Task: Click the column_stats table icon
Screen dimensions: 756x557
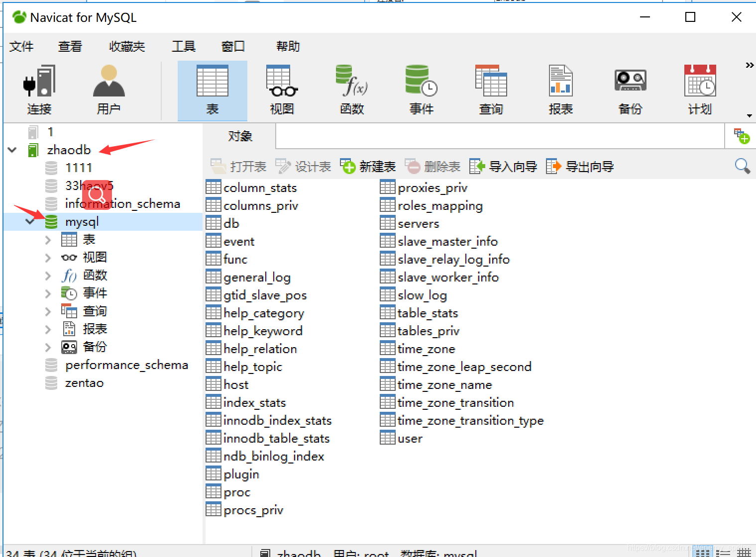Action: [213, 187]
